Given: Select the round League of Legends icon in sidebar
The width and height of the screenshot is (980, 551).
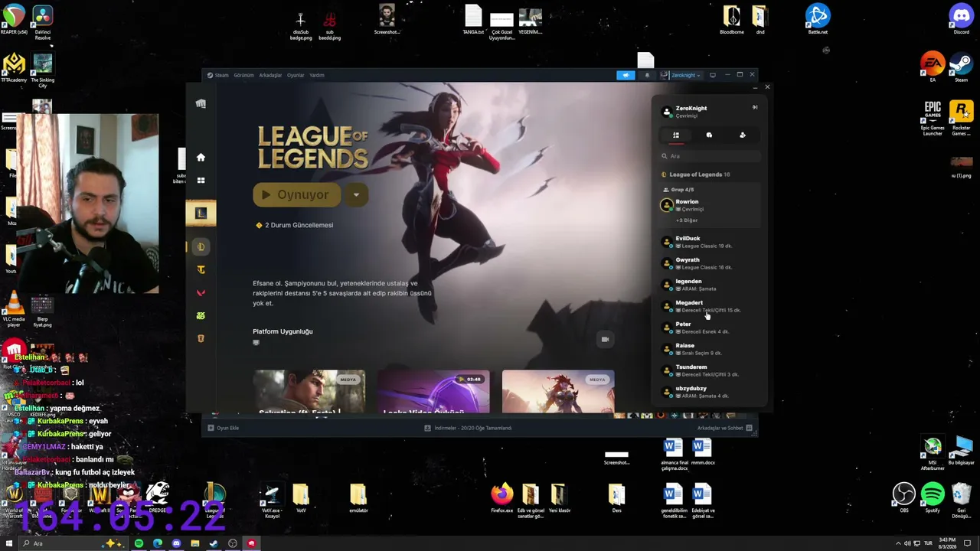Looking at the screenshot, I should coord(201,246).
